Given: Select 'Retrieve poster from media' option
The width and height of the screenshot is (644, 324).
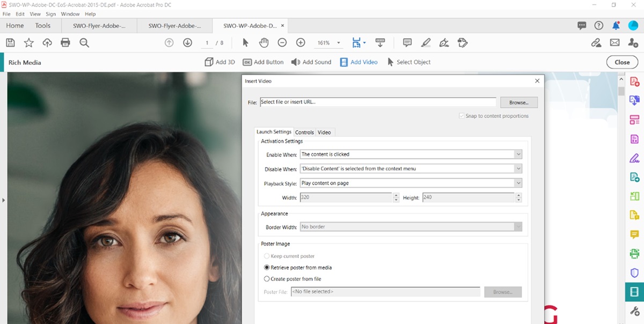Looking at the screenshot, I should click(267, 267).
